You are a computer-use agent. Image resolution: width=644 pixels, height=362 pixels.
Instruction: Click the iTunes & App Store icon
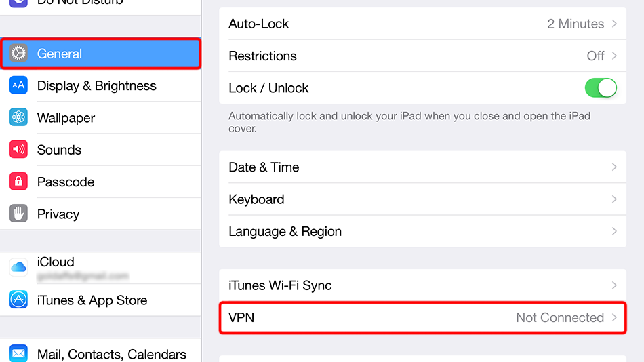(x=19, y=300)
